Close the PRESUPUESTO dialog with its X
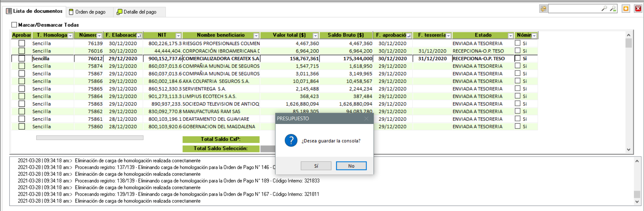The image size is (644, 211). (366, 119)
